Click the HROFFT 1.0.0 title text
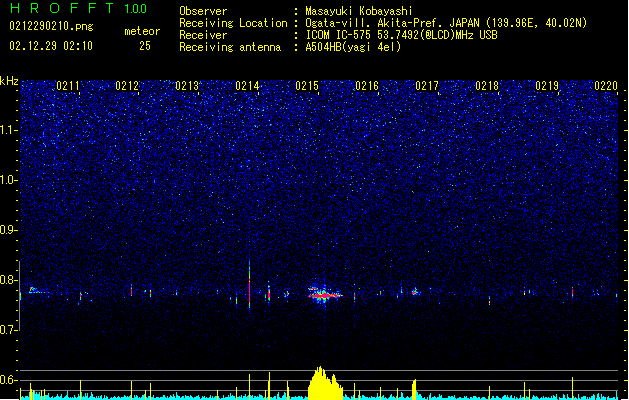 pos(78,8)
